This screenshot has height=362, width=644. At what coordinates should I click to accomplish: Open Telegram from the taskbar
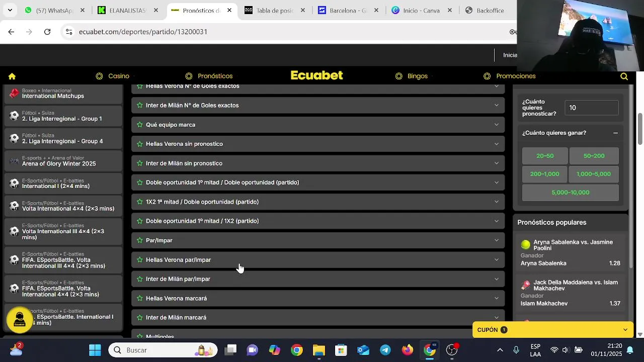tap(385, 350)
